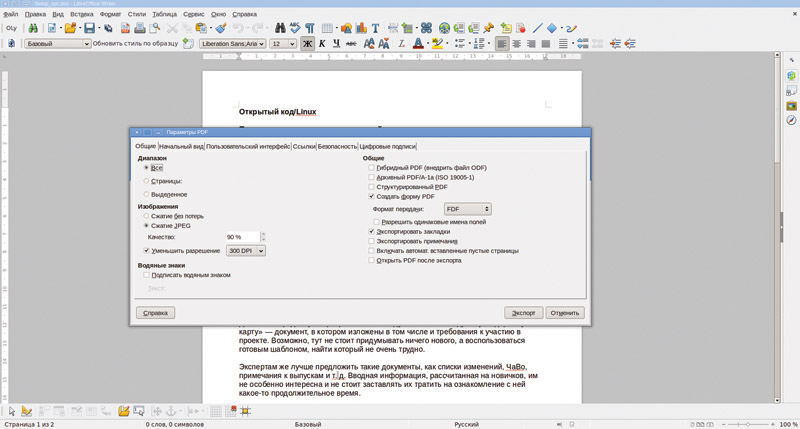This screenshot has height=429, width=800.
Task: Click the Paste clipboard icon
Action: pyautogui.click(x=201, y=28)
